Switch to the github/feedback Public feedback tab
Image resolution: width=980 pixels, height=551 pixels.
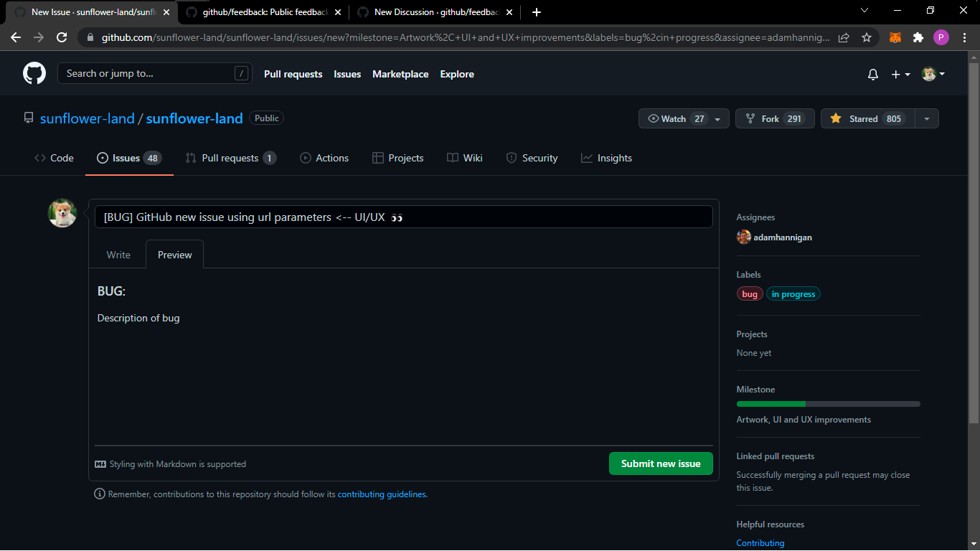pos(263,12)
